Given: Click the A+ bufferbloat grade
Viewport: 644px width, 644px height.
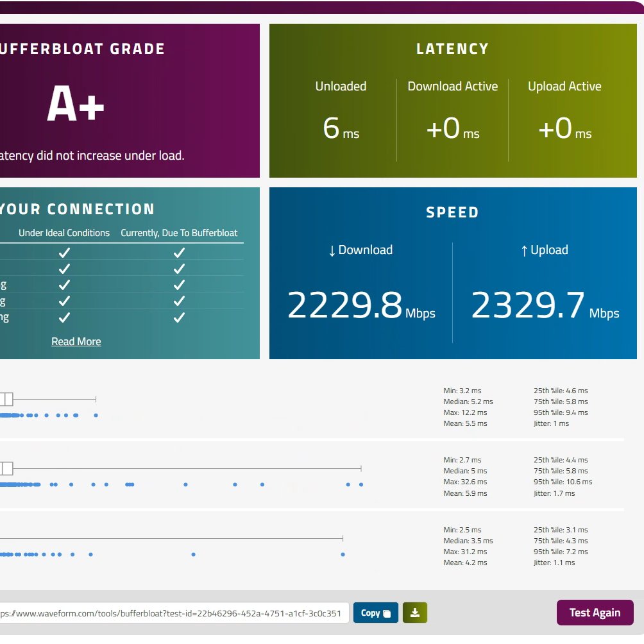Looking at the screenshot, I should (x=76, y=103).
